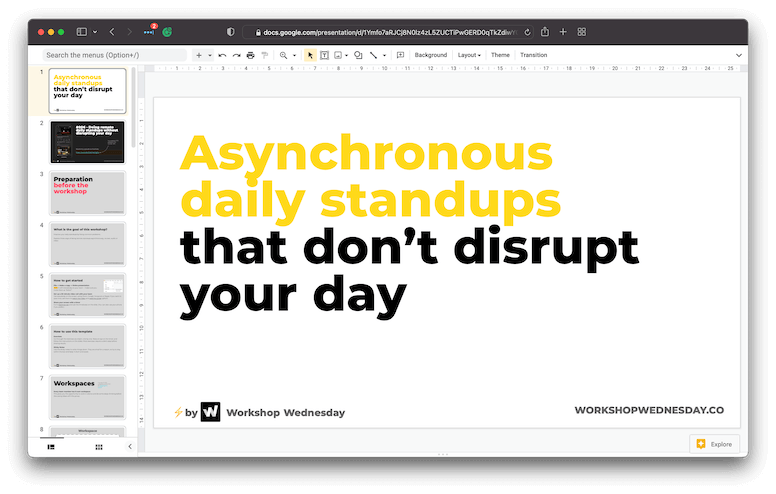The height and width of the screenshot is (494, 776).
Task: Open the Transition panel
Action: point(533,55)
